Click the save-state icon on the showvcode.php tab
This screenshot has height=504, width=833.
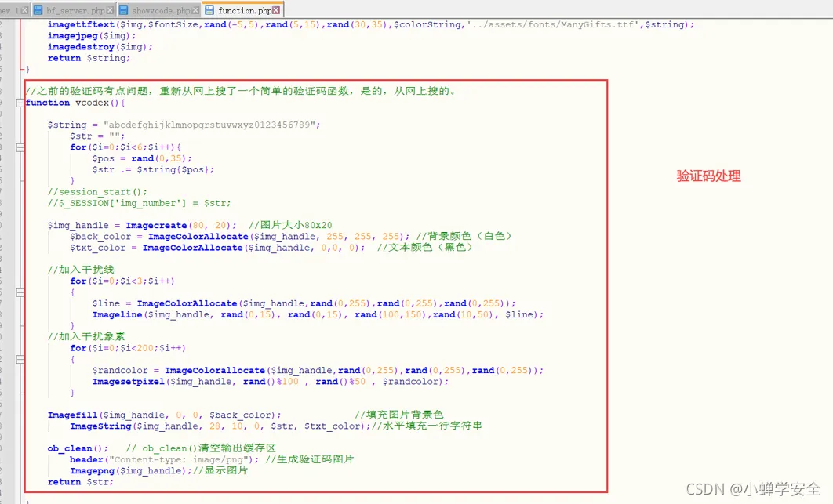point(123,10)
